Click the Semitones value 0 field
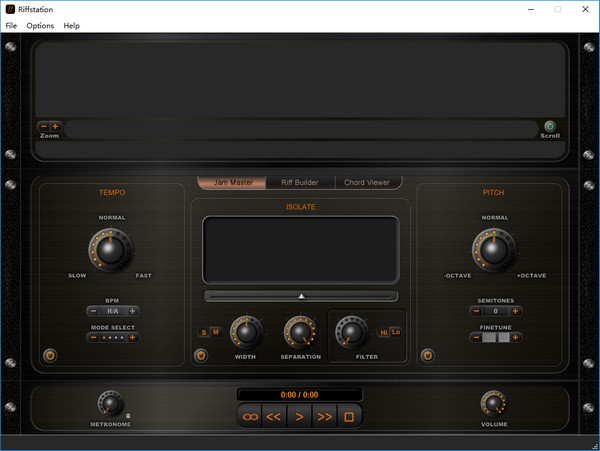The image size is (600, 451). click(496, 311)
